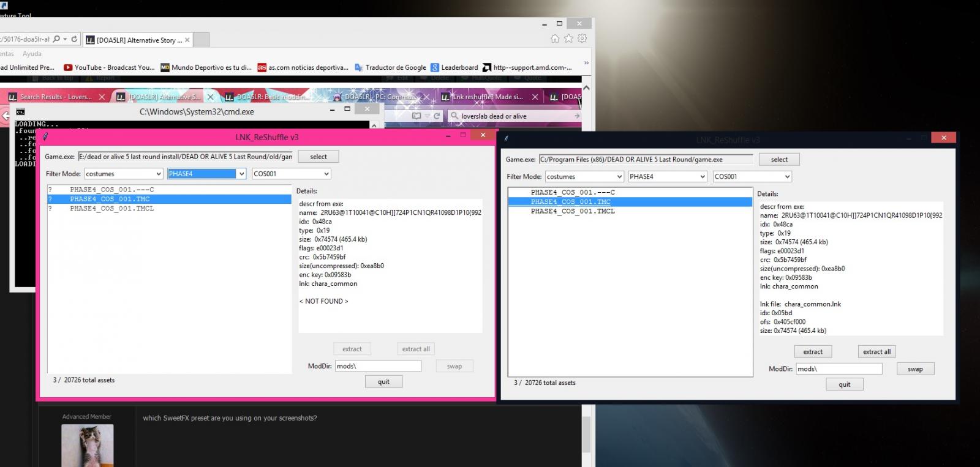Close the 'Lnk reshuffle? Made si...' tab
Screen dimensions: 980x467
click(x=535, y=97)
